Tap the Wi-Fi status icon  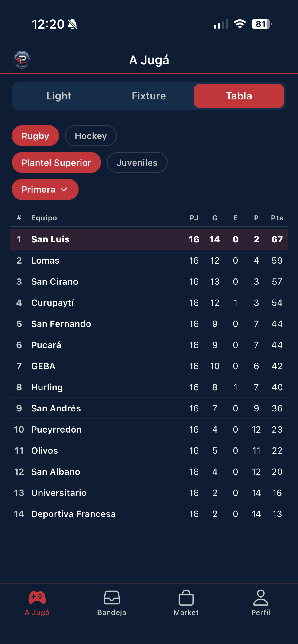click(x=240, y=24)
